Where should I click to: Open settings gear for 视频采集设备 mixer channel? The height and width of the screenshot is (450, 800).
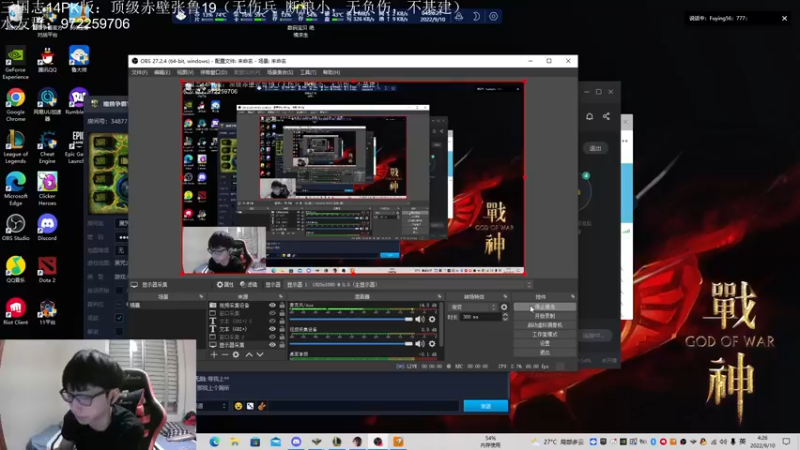432,344
